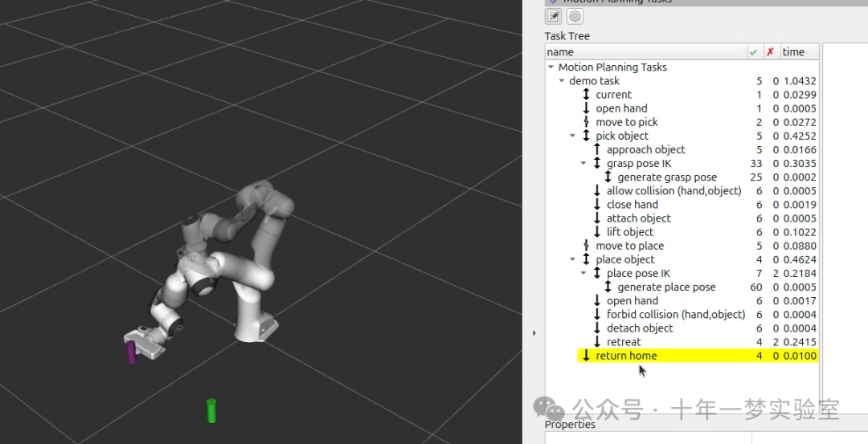Screen dimensions: 868x444
Task: Click the 33 success count of grasp pose IK
Action: coord(755,164)
